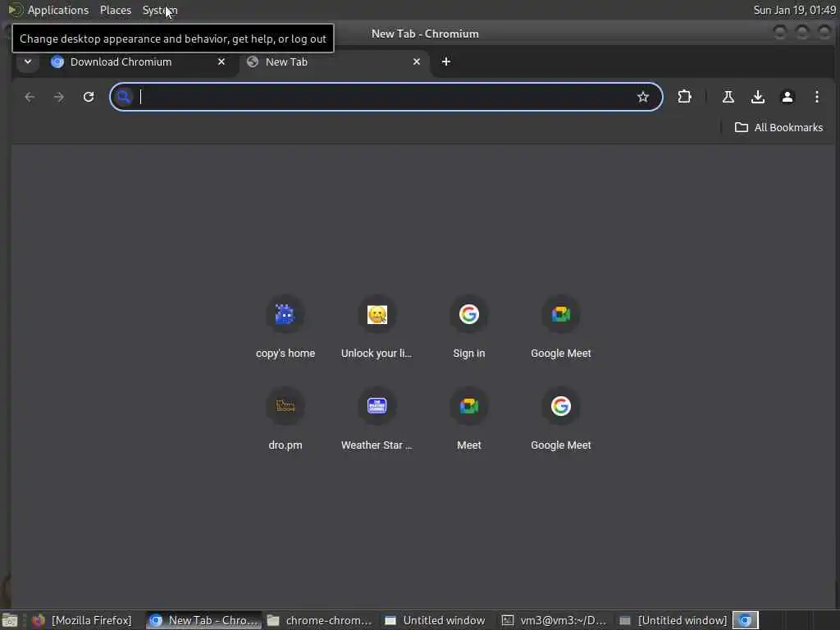Click the search icon in the address bar
This screenshot has height=630, width=840.
tap(124, 97)
